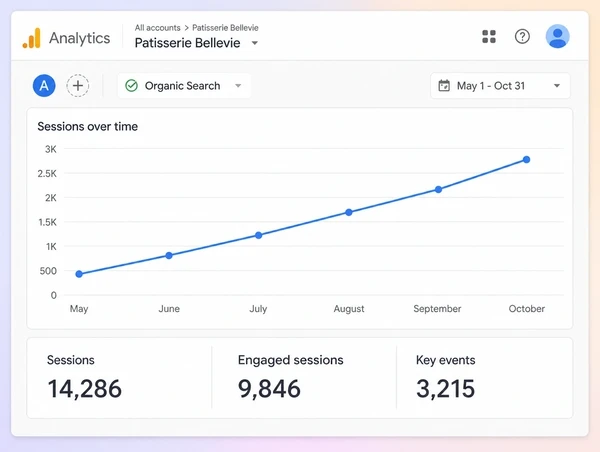
Task: Select the September data point on the chart
Action: point(438,189)
